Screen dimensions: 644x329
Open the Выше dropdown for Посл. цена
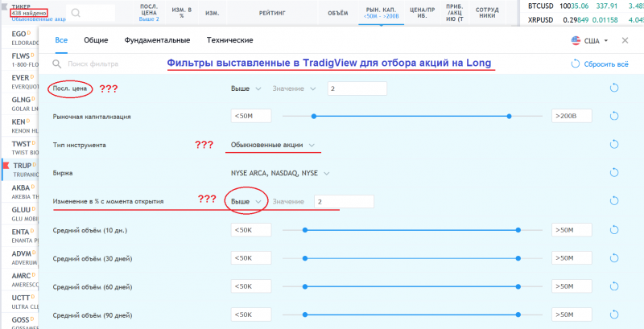click(246, 88)
